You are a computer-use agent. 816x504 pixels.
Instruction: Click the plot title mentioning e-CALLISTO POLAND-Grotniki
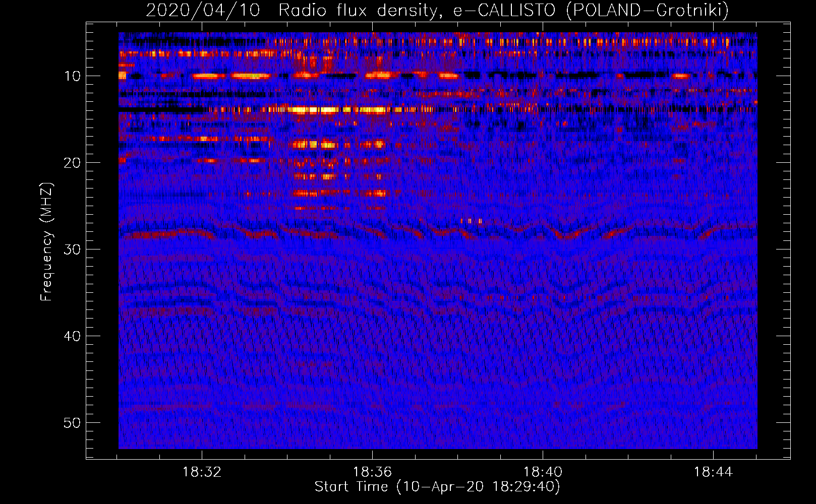437,10
